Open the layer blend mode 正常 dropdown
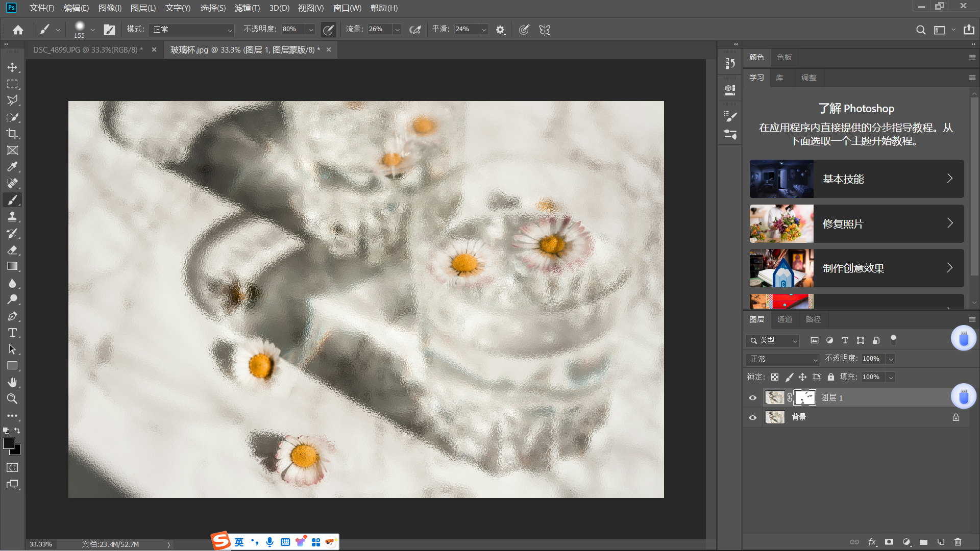This screenshot has height=551, width=980. click(x=782, y=359)
